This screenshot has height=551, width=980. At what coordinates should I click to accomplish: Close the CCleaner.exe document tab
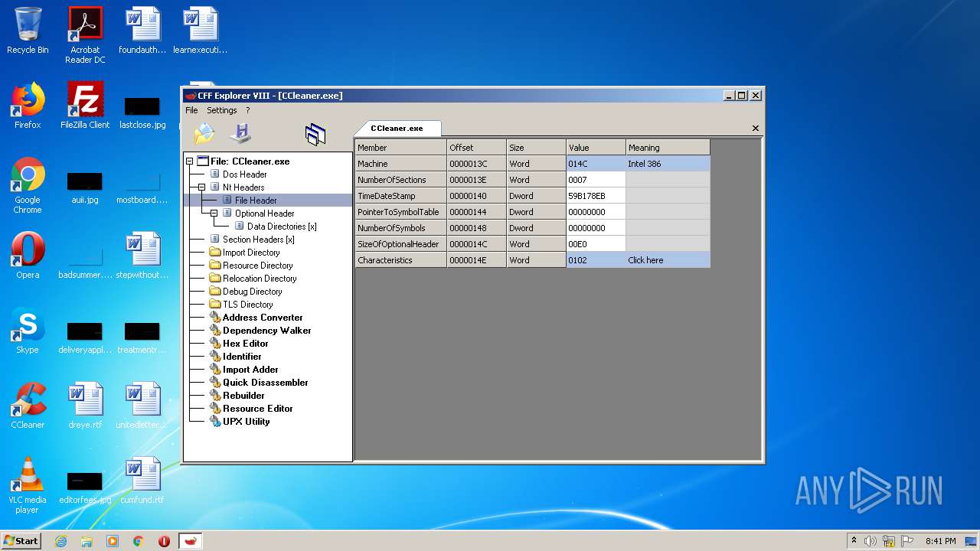click(x=756, y=129)
